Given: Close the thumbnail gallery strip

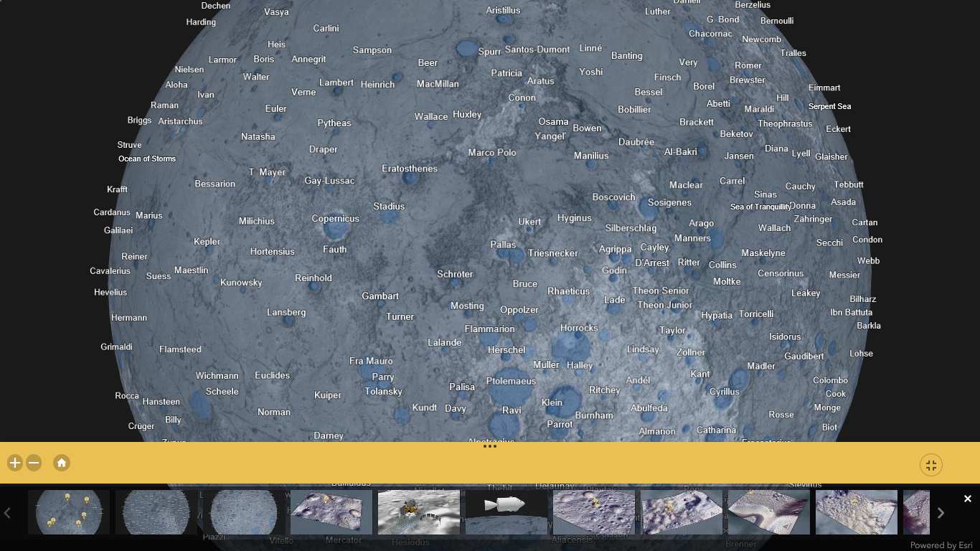Looking at the screenshot, I should pyautogui.click(x=968, y=499).
